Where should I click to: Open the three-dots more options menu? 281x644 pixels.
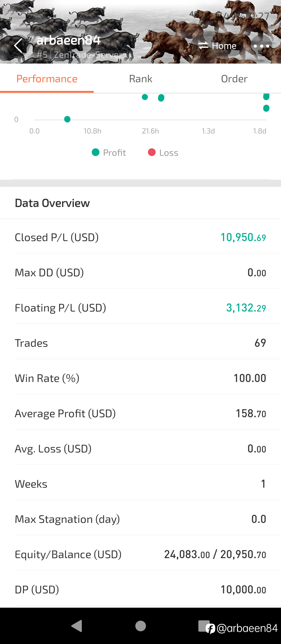(x=261, y=46)
